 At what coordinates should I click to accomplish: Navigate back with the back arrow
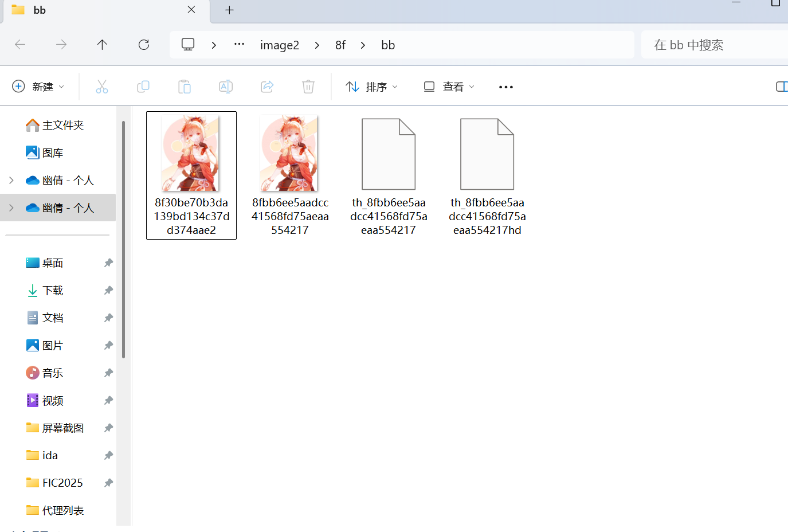coord(19,45)
